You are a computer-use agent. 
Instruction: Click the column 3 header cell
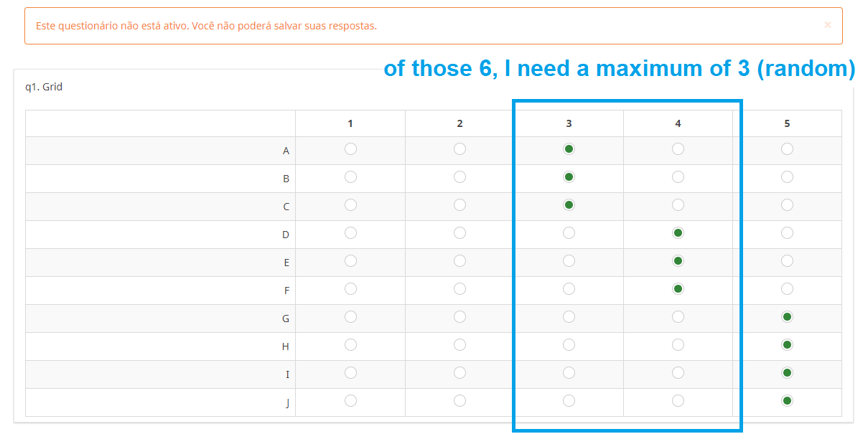pos(569,123)
